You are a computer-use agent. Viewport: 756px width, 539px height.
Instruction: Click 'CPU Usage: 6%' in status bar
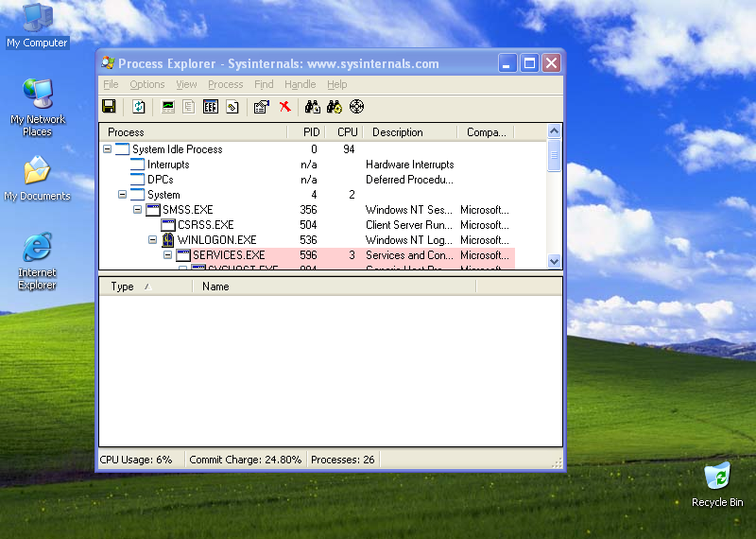pyautogui.click(x=135, y=460)
